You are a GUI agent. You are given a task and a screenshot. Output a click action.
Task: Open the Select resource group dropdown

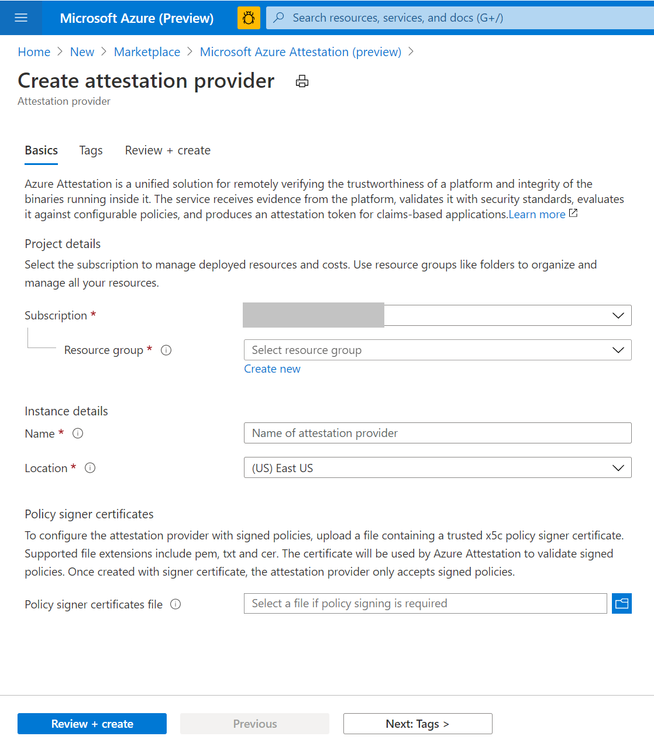[x=437, y=350]
